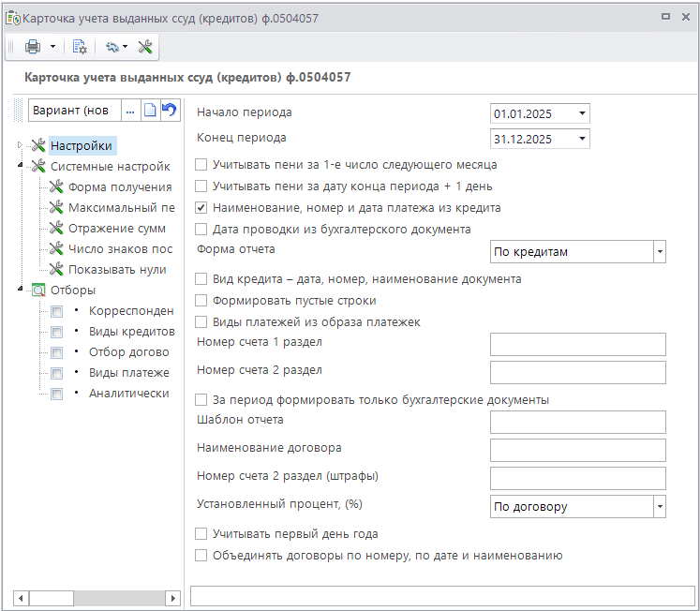
Task: Open the Форма отчета dropdown
Action: (659, 251)
